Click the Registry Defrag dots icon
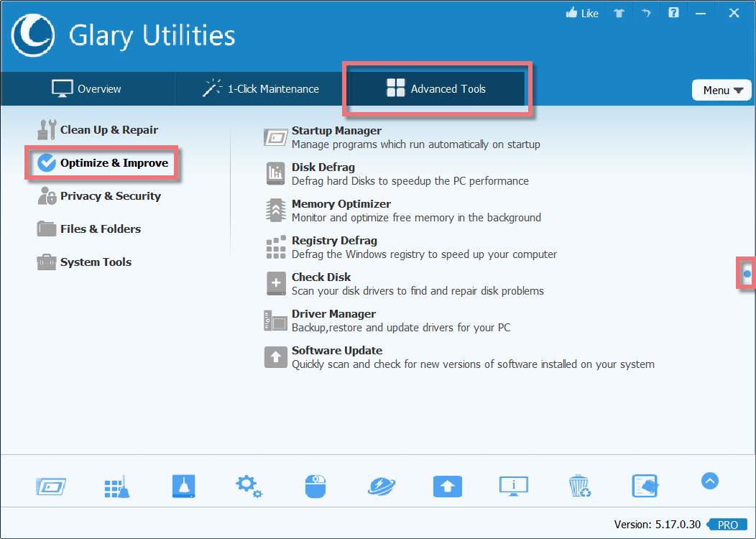This screenshot has width=756, height=539. coord(275,247)
